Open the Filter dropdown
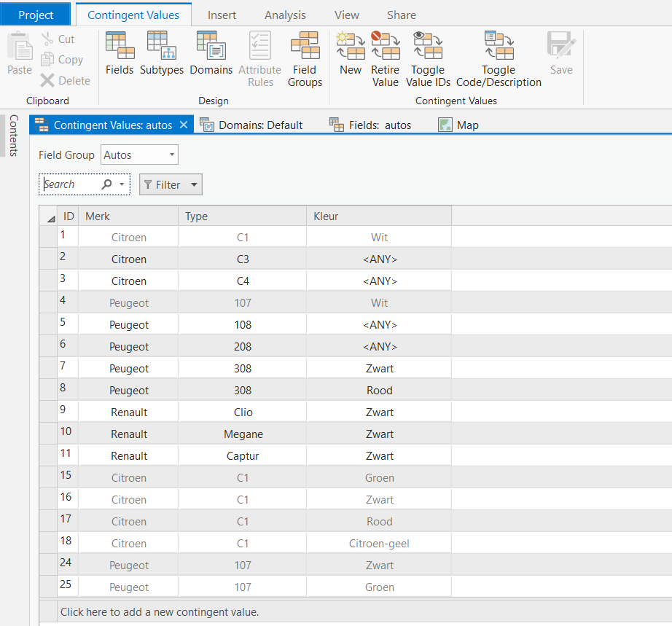This screenshot has width=672, height=626. [x=171, y=184]
